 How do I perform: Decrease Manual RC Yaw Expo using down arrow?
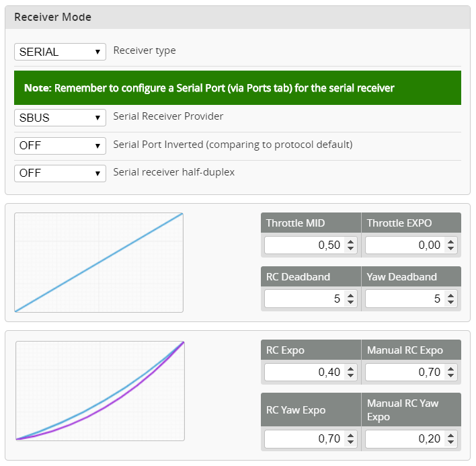[x=450, y=442]
